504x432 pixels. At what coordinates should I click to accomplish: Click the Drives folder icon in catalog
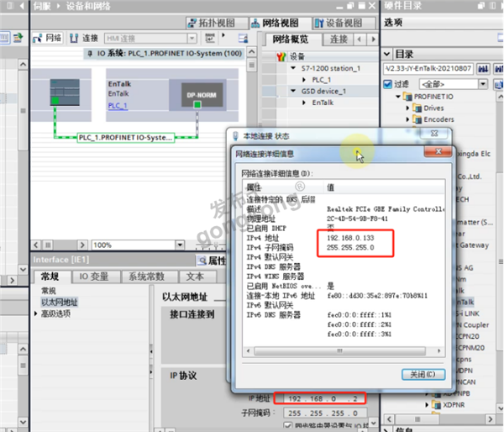pos(417,108)
